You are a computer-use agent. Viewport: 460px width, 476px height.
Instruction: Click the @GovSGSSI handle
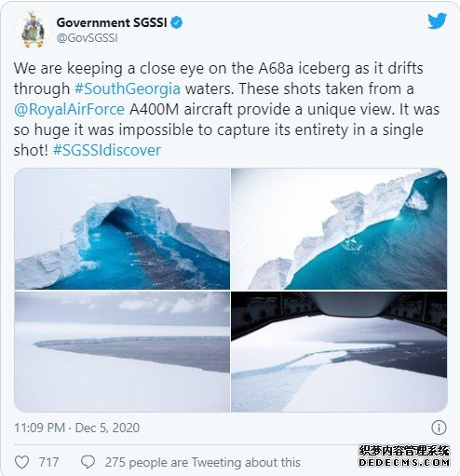pyautogui.click(x=88, y=38)
